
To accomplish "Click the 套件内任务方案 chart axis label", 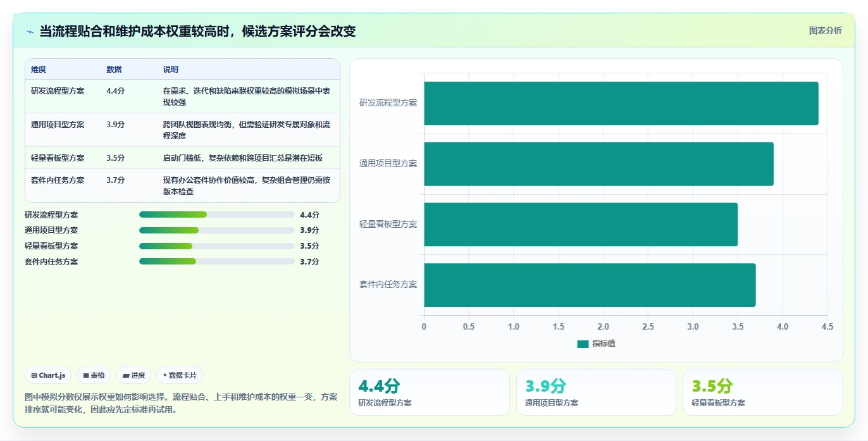I will tap(388, 285).
